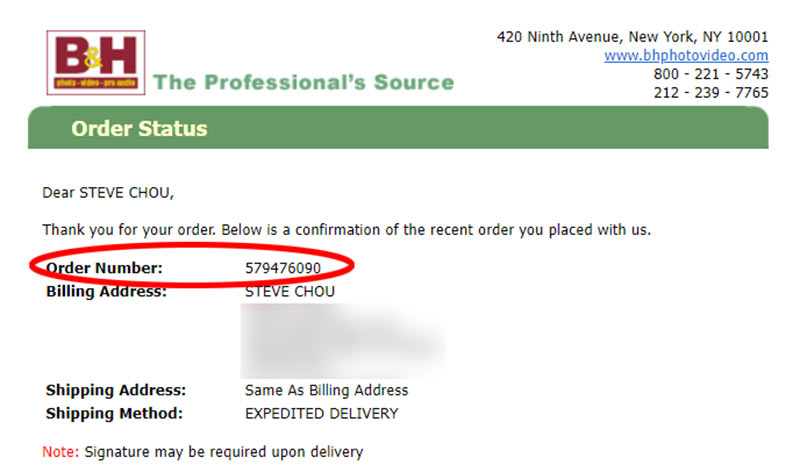This screenshot has height=472, width=800.
Task: Click the STEVE CHOU billing name
Action: [x=289, y=292]
